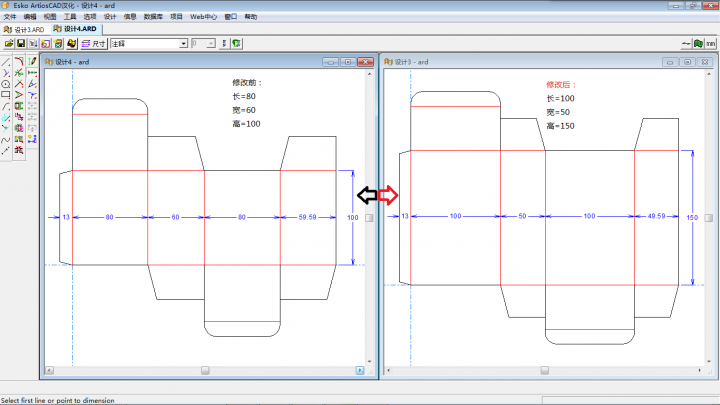Click the Save floppy disk icon
Image resolution: width=720 pixels, height=405 pixels.
(21, 44)
